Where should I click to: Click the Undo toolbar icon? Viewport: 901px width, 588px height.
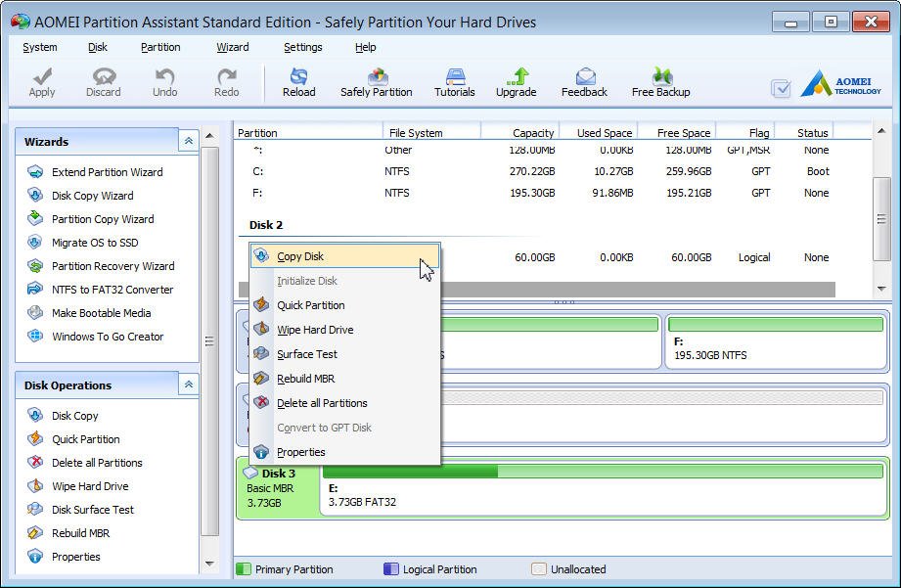tap(165, 83)
